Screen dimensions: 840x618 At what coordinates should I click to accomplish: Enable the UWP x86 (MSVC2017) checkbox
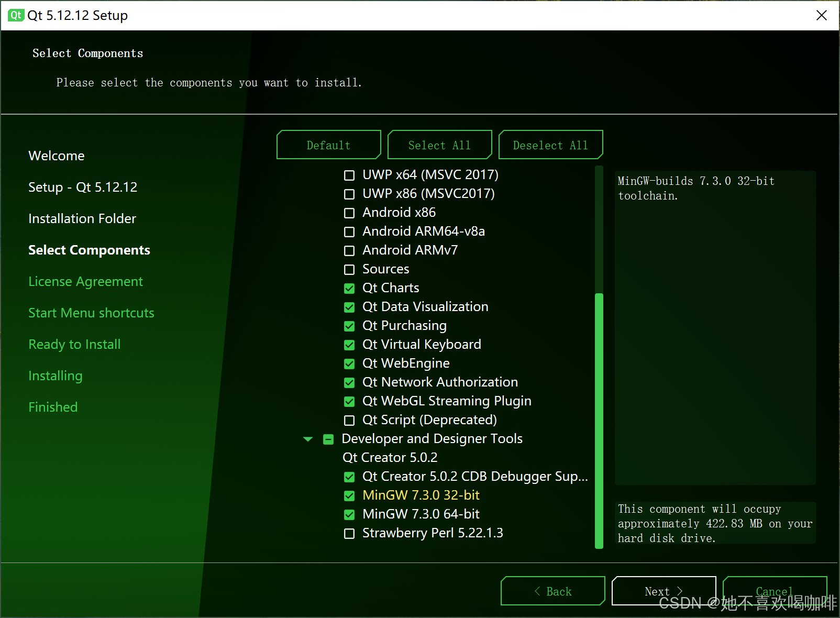(x=349, y=194)
